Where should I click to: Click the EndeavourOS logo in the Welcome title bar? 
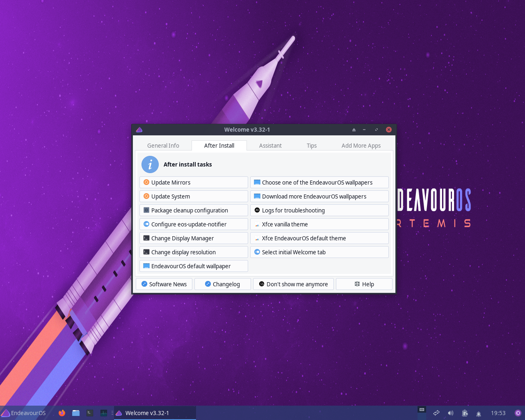click(x=139, y=130)
